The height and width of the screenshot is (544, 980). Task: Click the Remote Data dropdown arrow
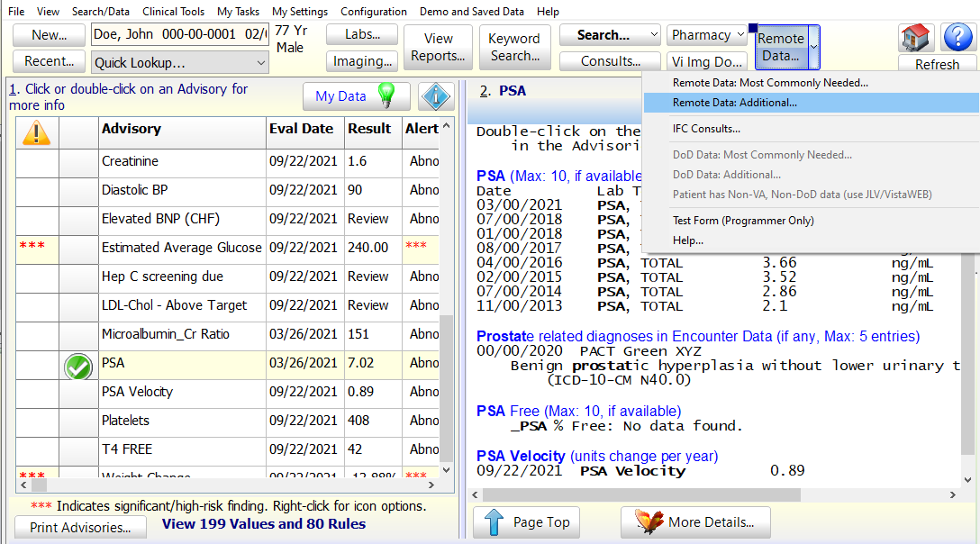(x=813, y=47)
